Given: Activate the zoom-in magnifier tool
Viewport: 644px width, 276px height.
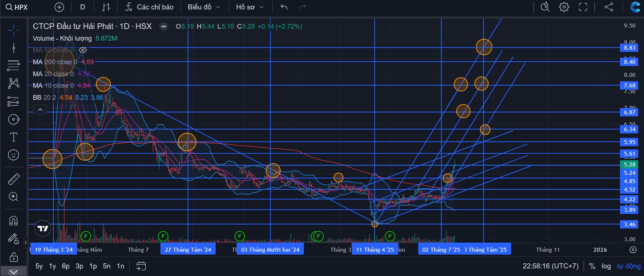Looking at the screenshot, I should click(13, 197).
